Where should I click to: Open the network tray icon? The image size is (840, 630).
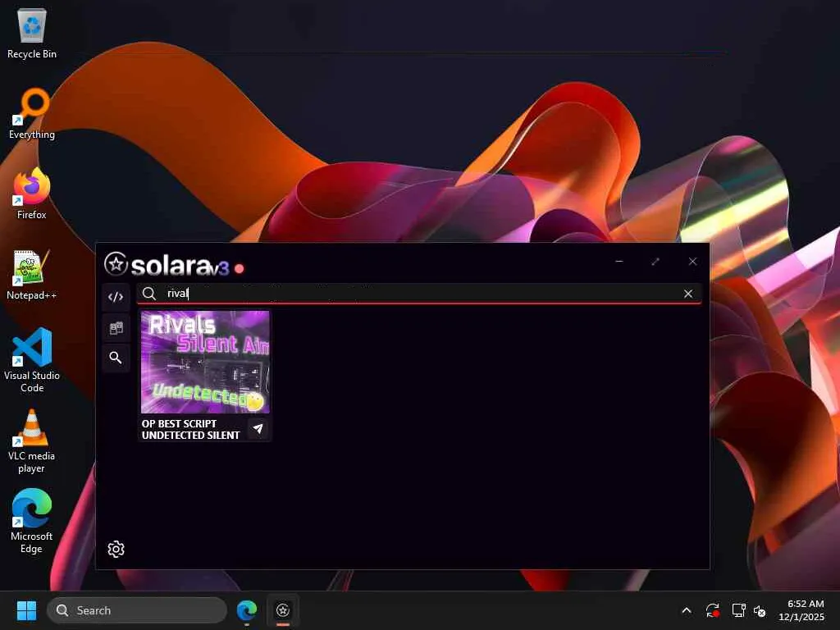pyautogui.click(x=739, y=610)
